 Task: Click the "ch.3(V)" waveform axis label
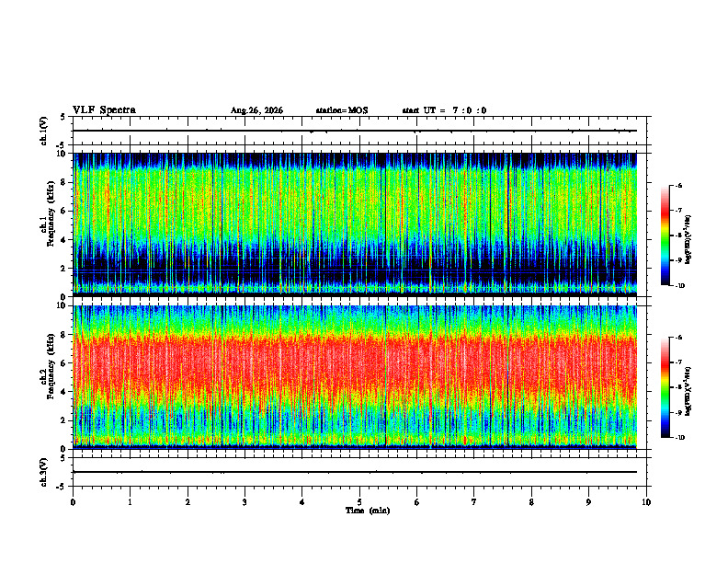click(44, 472)
